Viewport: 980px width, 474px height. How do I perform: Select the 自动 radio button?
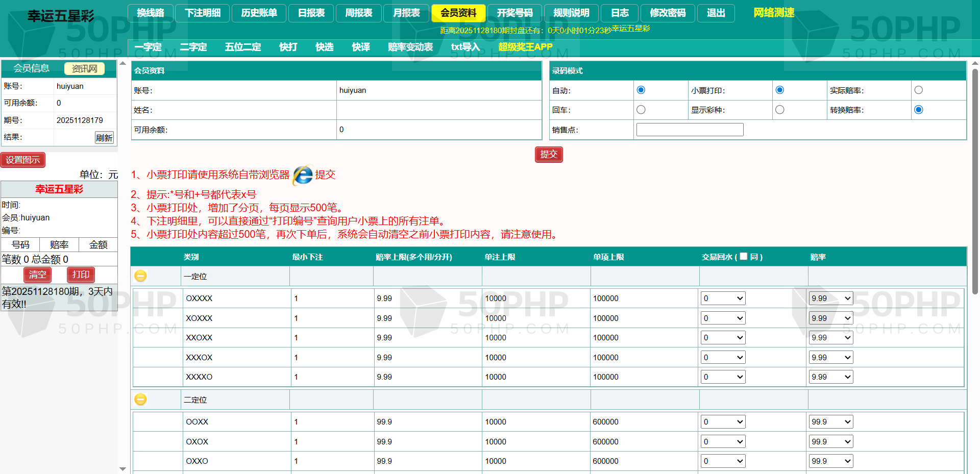(x=641, y=90)
